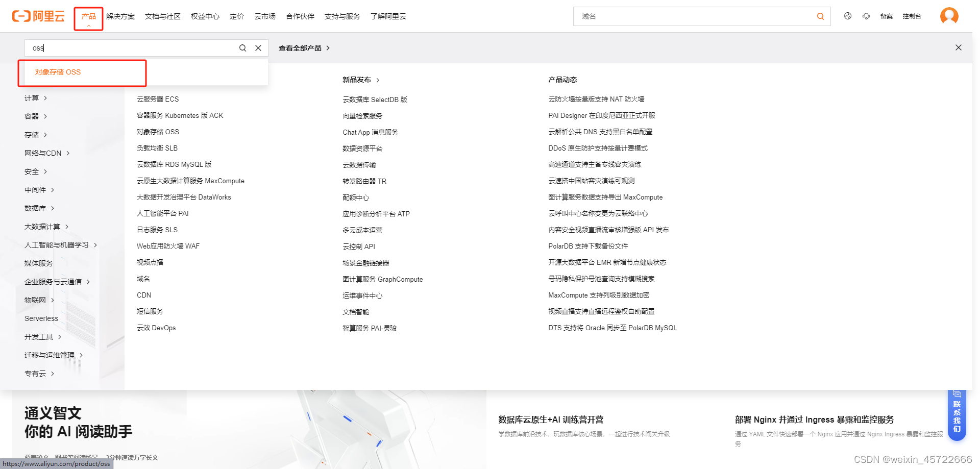The image size is (980, 469).
Task: Expand the 人工智能与机器学习 category
Action: tap(61, 245)
